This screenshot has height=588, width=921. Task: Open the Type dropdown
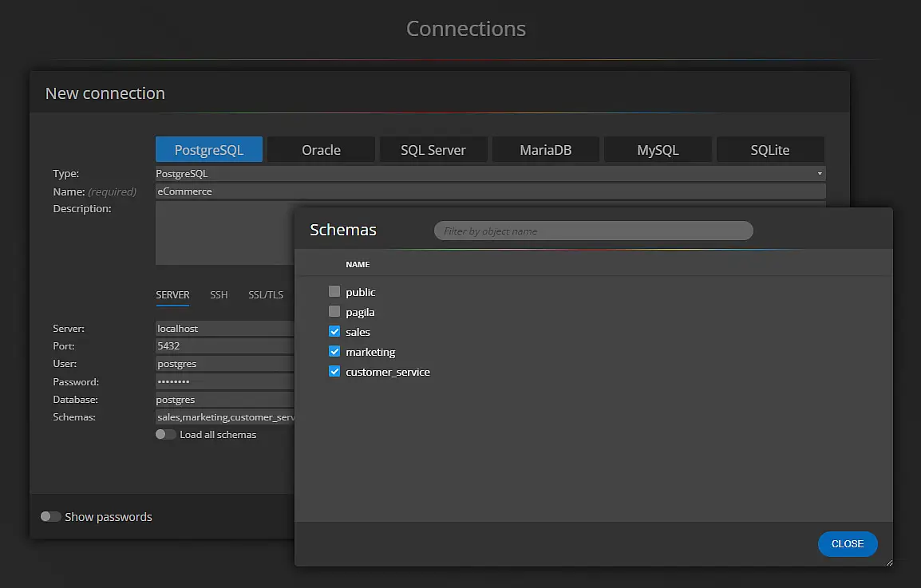491,173
